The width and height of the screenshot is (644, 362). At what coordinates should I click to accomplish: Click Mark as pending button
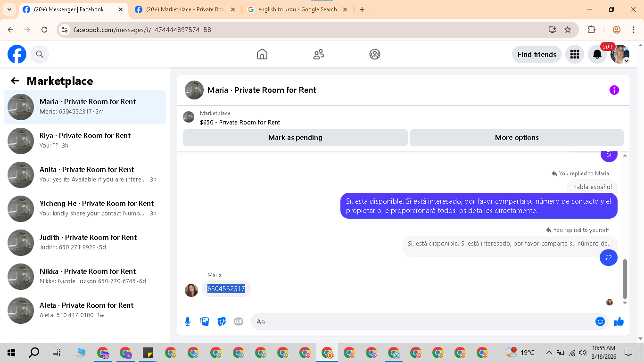click(x=295, y=138)
